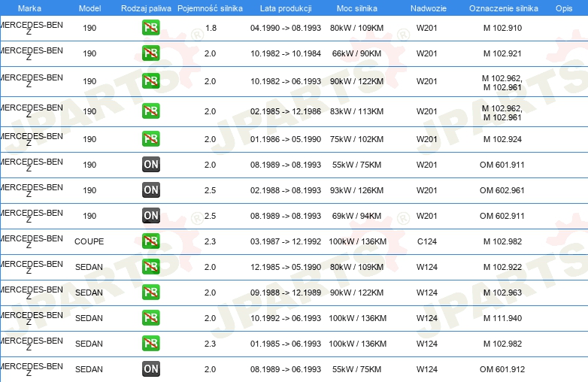Select engine code M 102.921
Viewport: 588px width, 382px height.
502,53
